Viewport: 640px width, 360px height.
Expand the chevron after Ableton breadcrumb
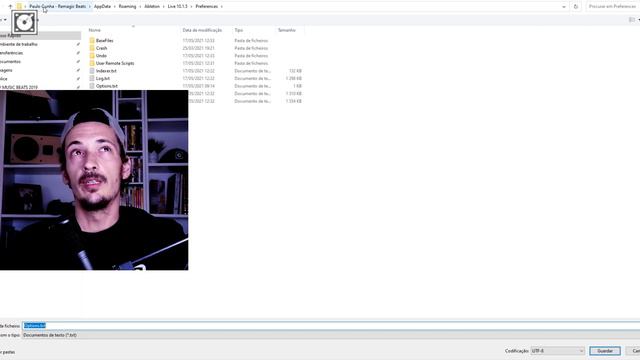[x=164, y=7]
